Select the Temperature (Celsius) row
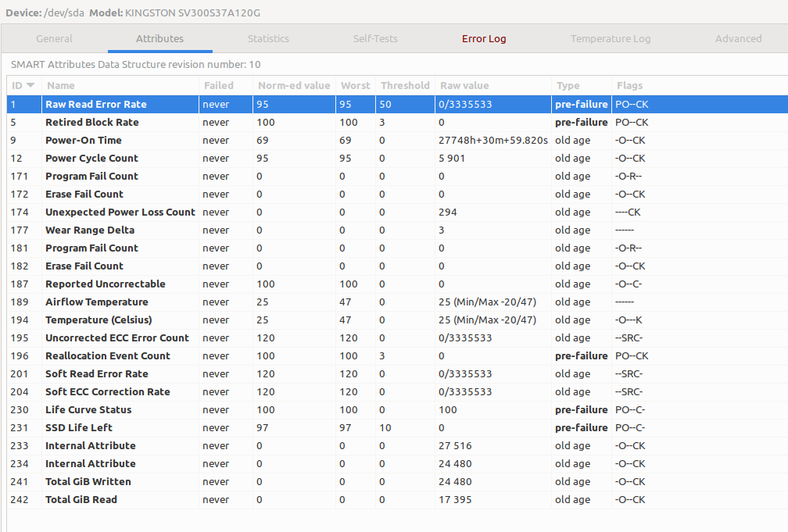The image size is (788, 532). point(397,320)
